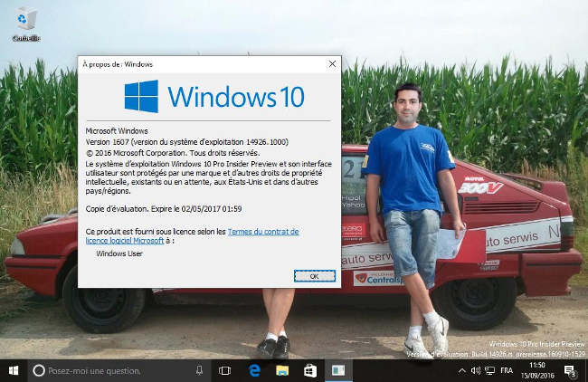Image resolution: width=588 pixels, height=382 pixels.
Task: Open File Explorer from the taskbar
Action: (282, 370)
